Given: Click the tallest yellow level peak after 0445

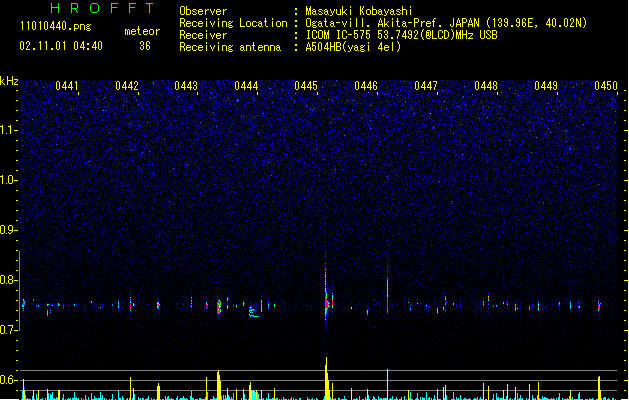Looking at the screenshot, I should [x=327, y=378].
